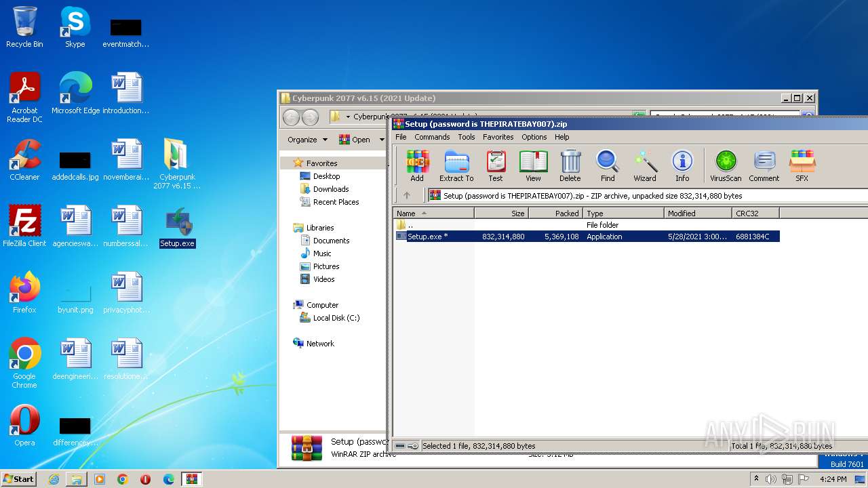Select Firefox desktop shortcut

(24, 293)
